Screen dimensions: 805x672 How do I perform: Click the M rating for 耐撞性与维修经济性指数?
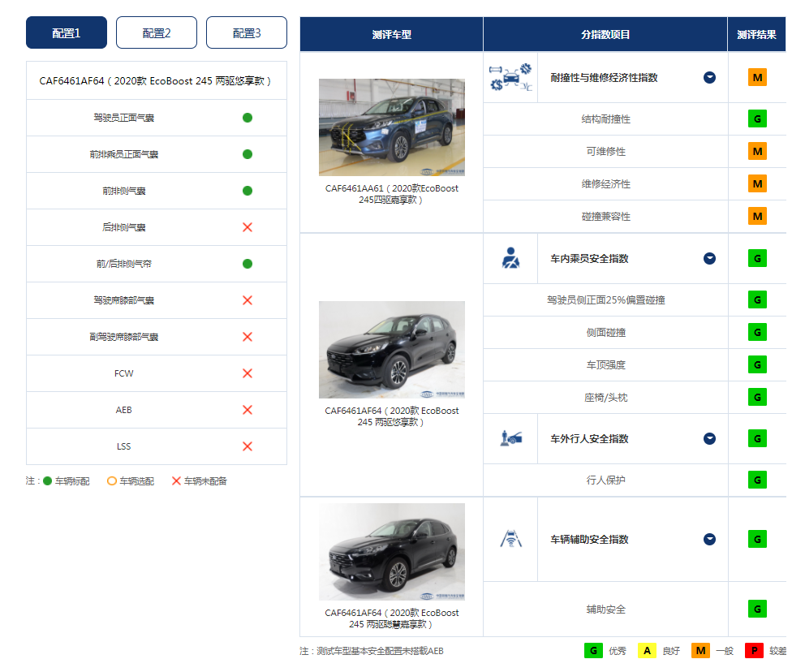pos(757,78)
